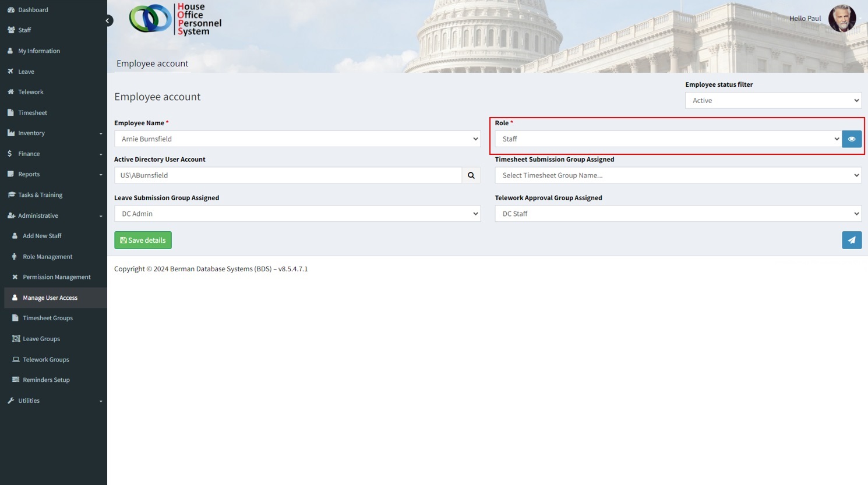Collapse the sidebar with the chevron arrow
Image resolution: width=868 pixels, height=485 pixels.
(x=108, y=20)
